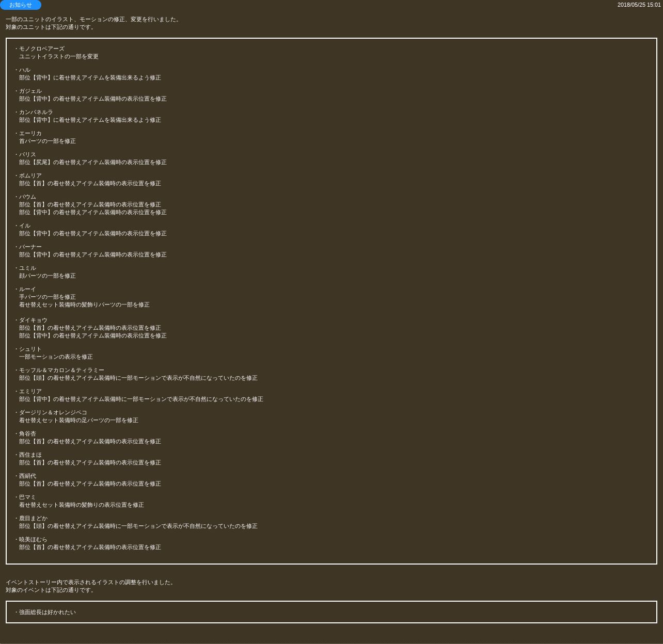Select the ユミル unit name
This screenshot has width=663, height=644.
[x=27, y=268]
